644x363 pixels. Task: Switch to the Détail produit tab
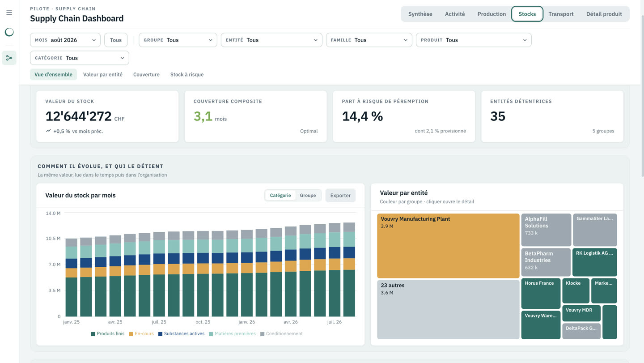[604, 14]
